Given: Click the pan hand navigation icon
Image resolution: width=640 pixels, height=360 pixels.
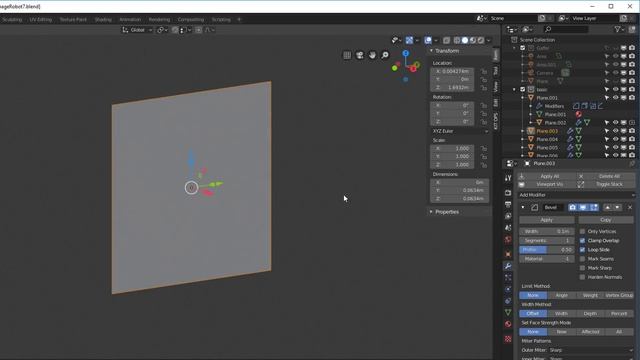Looking at the screenshot, I should (x=372, y=55).
